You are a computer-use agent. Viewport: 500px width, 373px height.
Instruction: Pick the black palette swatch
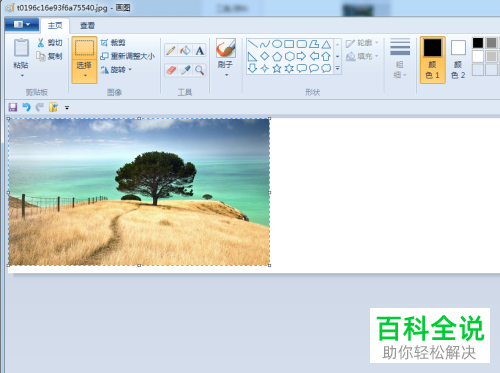coord(478,43)
